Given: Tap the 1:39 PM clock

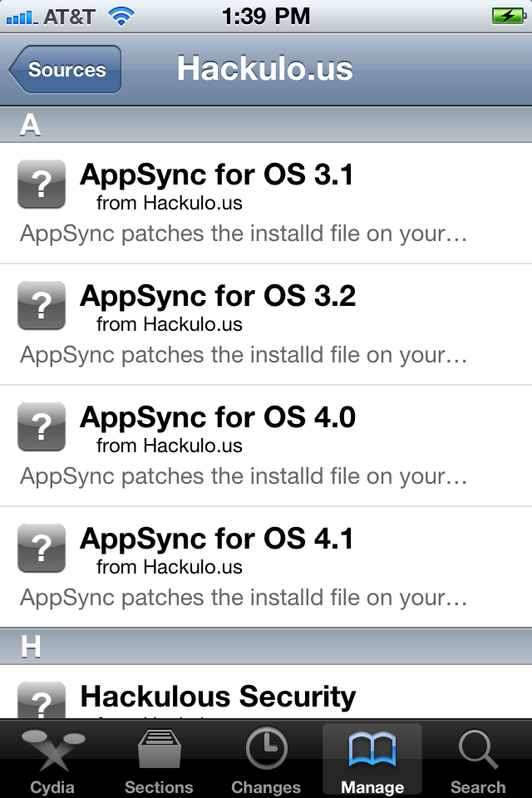Looking at the screenshot, I should (x=266, y=17).
